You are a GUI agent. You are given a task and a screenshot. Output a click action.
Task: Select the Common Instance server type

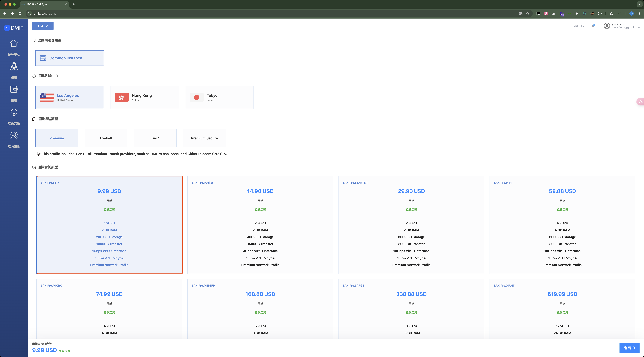point(69,58)
